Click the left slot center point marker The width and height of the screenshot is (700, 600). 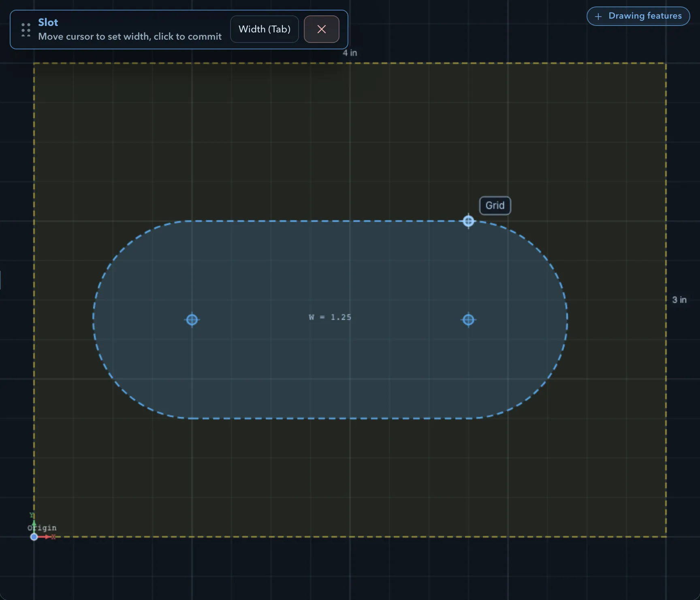[x=192, y=320]
